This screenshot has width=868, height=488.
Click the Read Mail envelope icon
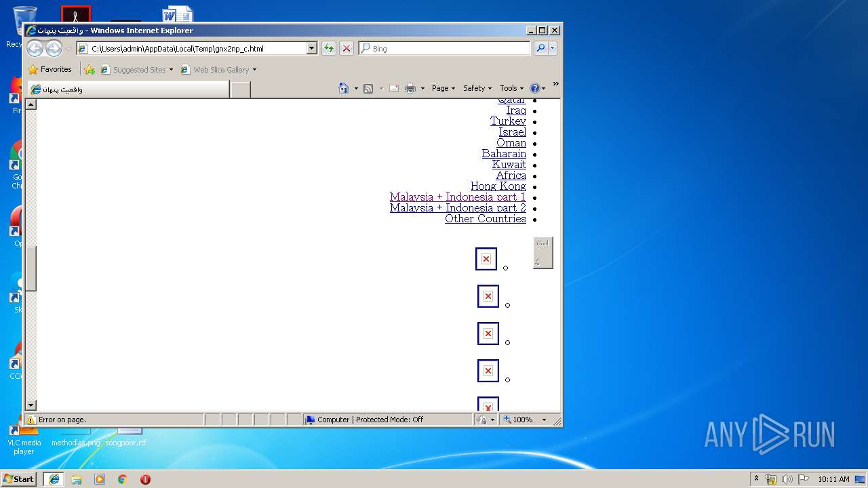pyautogui.click(x=394, y=88)
